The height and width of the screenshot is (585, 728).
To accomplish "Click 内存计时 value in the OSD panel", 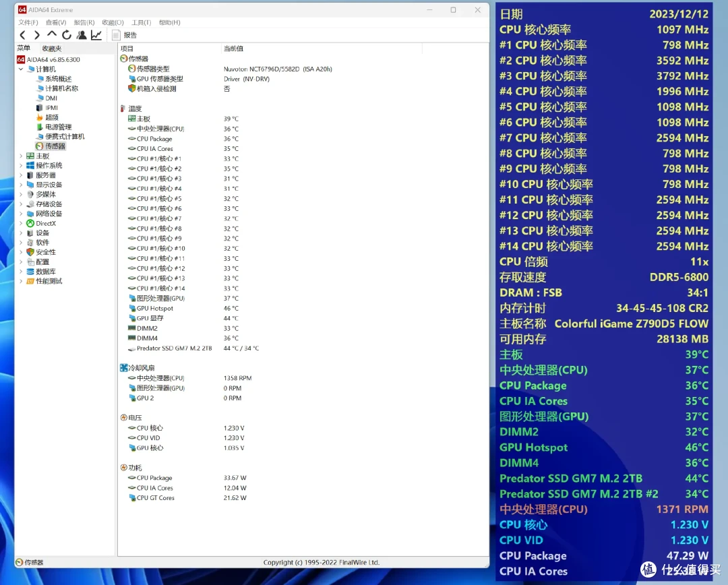I will coord(662,308).
